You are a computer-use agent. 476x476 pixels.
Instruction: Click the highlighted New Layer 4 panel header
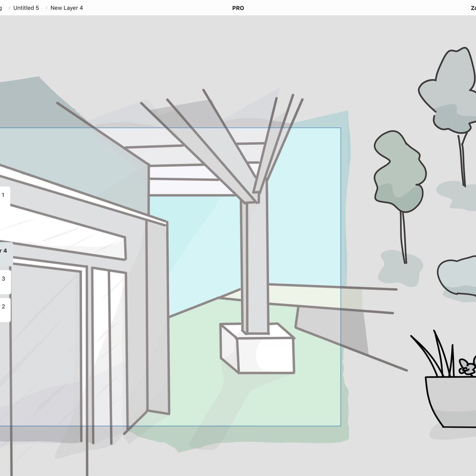pyautogui.click(x=5, y=250)
